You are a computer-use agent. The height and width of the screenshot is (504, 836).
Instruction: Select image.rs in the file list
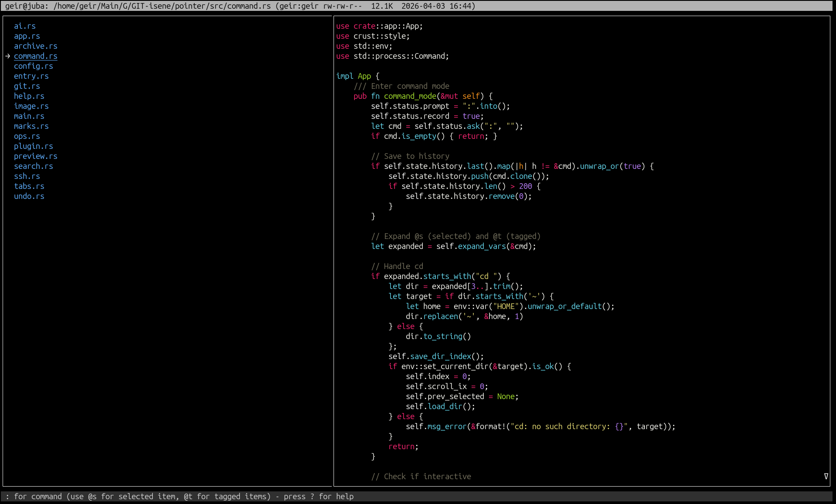[31, 106]
